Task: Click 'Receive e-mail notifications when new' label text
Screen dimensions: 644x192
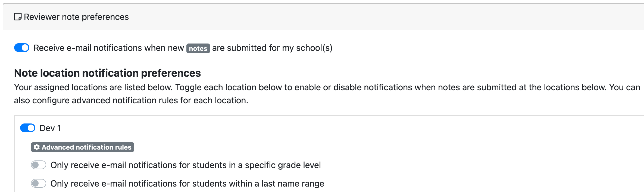Action: click(x=109, y=48)
